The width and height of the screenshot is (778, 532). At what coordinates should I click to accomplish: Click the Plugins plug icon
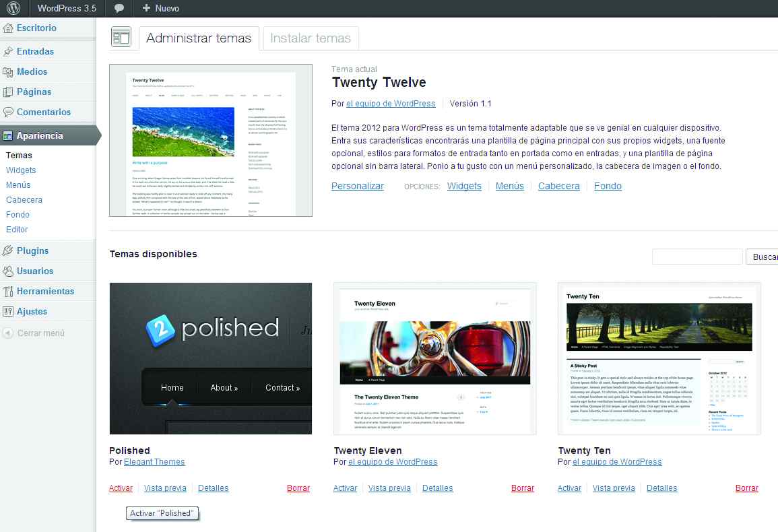tap(8, 251)
